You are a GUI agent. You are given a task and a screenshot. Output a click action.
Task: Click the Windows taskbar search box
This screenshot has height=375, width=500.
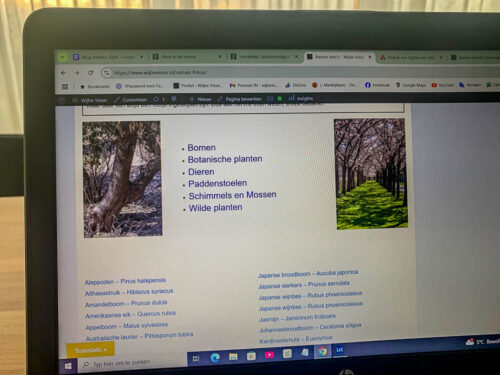point(133,363)
